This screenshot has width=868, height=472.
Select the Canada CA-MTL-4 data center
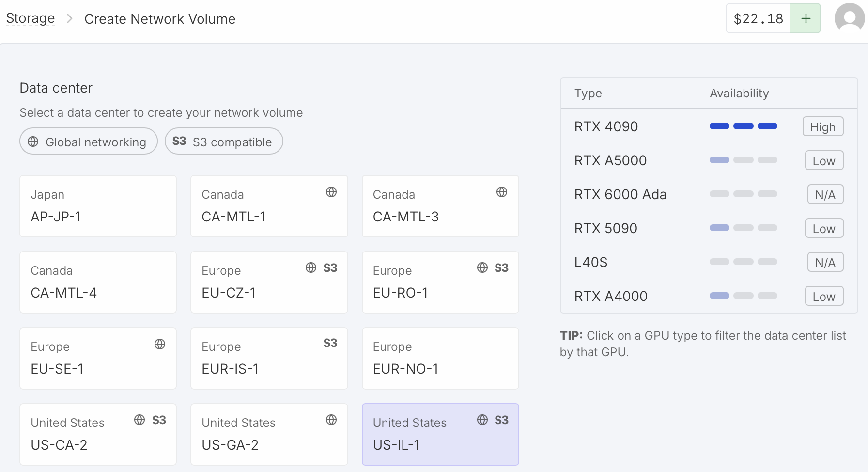98,282
